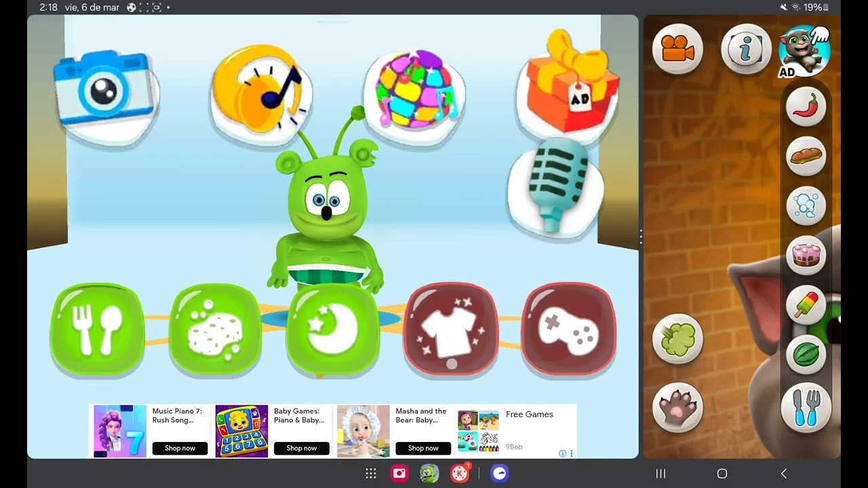This screenshot has width=868, height=488.
Task: Open the red camera app in taskbar
Action: click(x=399, y=474)
